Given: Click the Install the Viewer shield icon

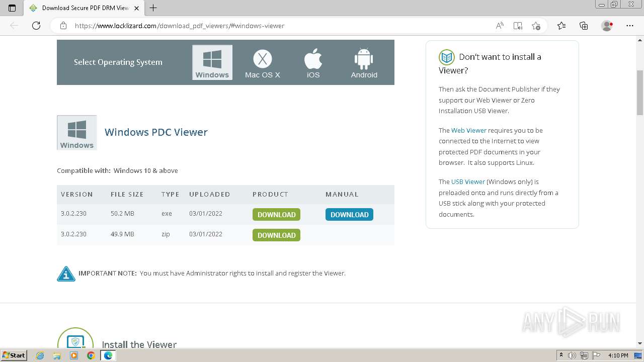Looking at the screenshot, I should tap(75, 338).
